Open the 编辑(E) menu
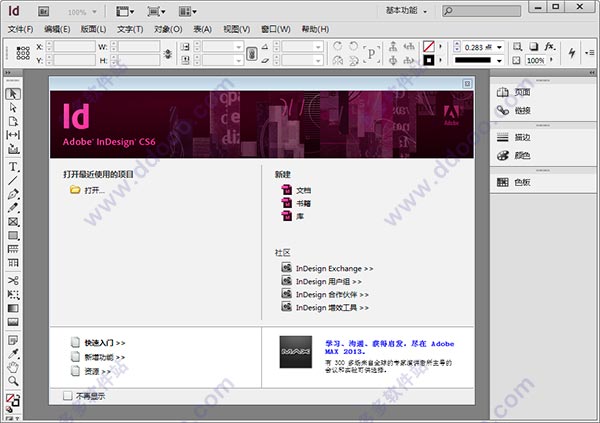This screenshot has height=423, width=600. (x=57, y=29)
